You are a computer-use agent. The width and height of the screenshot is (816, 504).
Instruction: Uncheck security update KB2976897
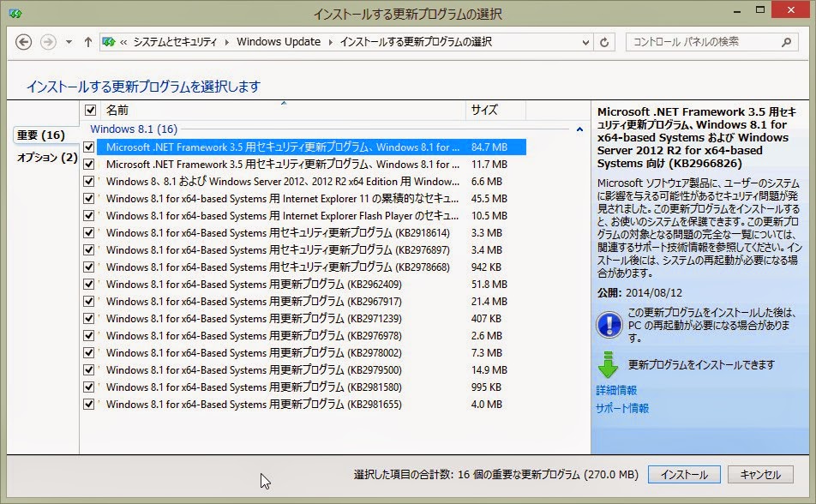(89, 250)
